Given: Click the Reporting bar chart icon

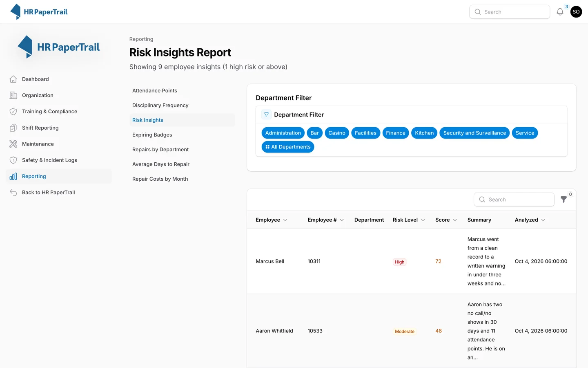Looking at the screenshot, I should [13, 176].
